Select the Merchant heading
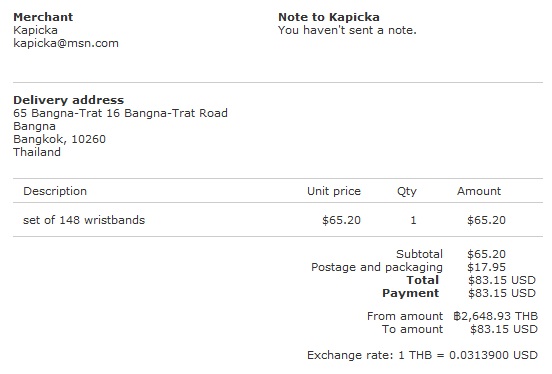 point(43,17)
